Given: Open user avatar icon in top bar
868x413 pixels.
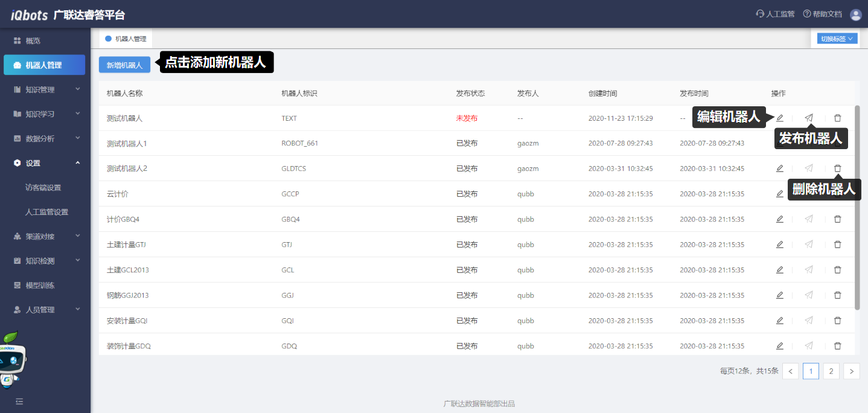Looking at the screenshot, I should click(x=855, y=14).
